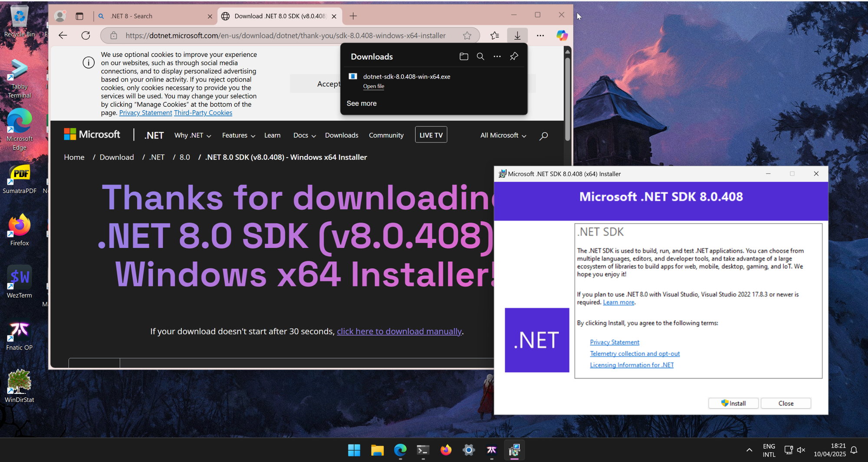Image resolution: width=868 pixels, height=462 pixels.
Task: Click the Edge profile avatar icon
Action: click(60, 16)
